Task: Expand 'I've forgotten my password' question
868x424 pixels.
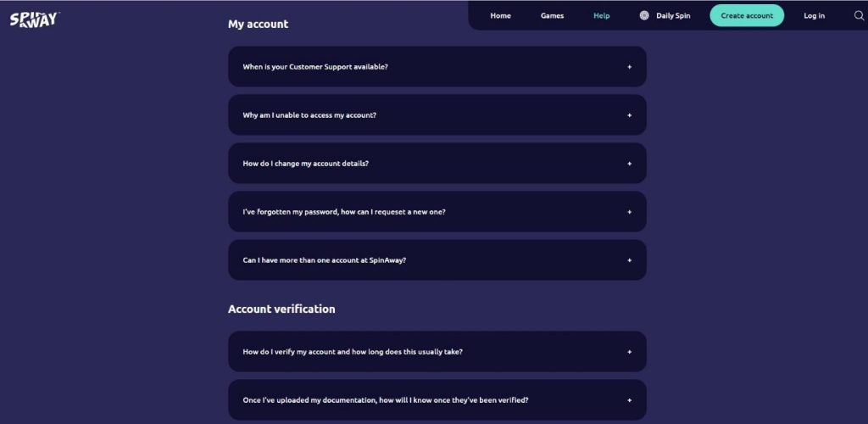Action: click(437, 212)
